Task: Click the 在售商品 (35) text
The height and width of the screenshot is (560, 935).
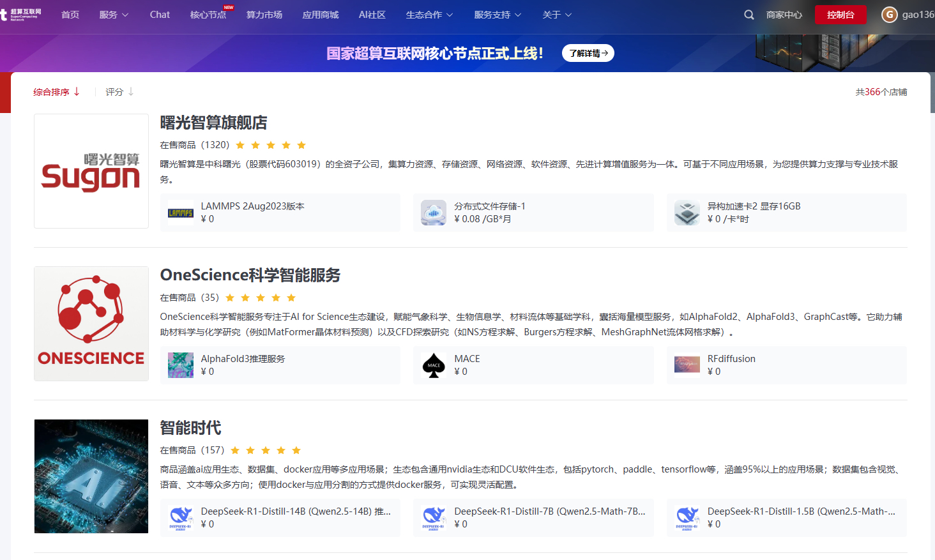Action: click(190, 298)
